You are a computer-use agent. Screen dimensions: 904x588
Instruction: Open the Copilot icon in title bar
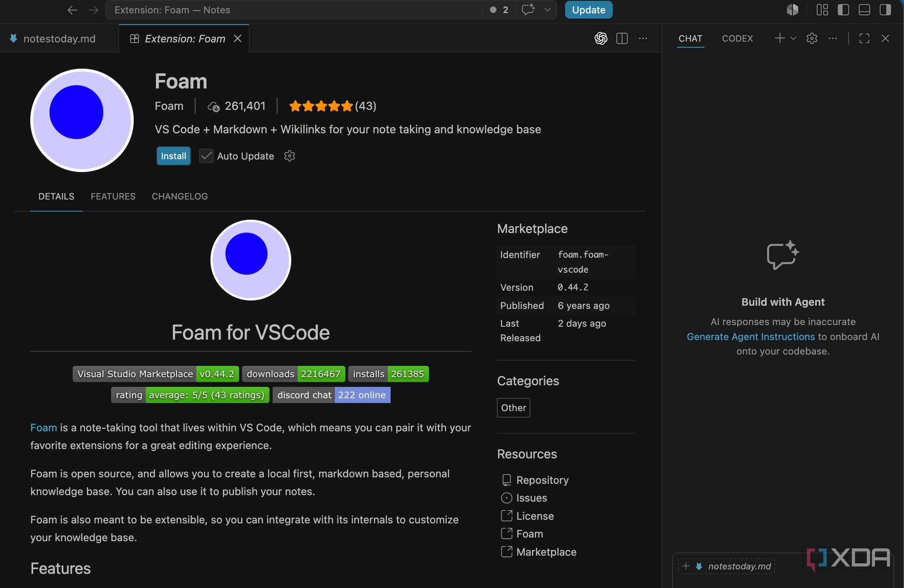tap(793, 10)
